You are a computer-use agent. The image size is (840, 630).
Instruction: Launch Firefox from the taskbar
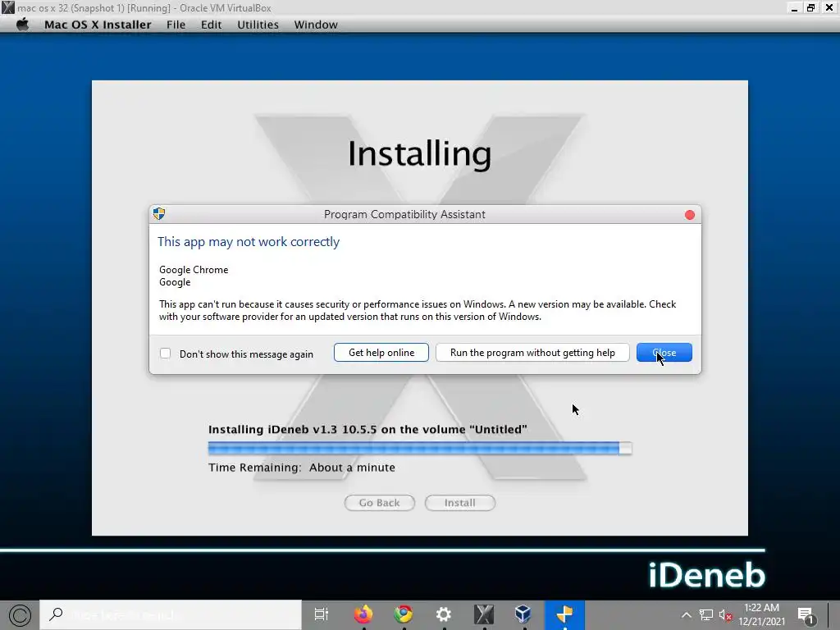(x=363, y=614)
